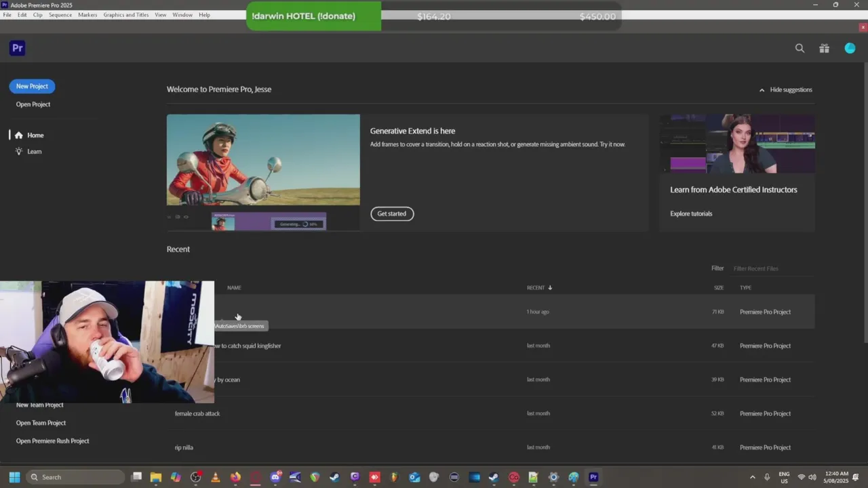Sort recent files by the RECENT column

540,287
